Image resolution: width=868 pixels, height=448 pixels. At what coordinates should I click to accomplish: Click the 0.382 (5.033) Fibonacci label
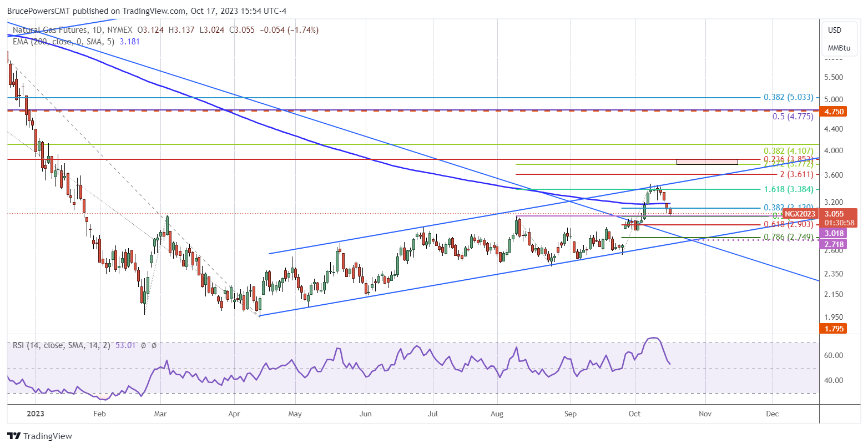(789, 97)
